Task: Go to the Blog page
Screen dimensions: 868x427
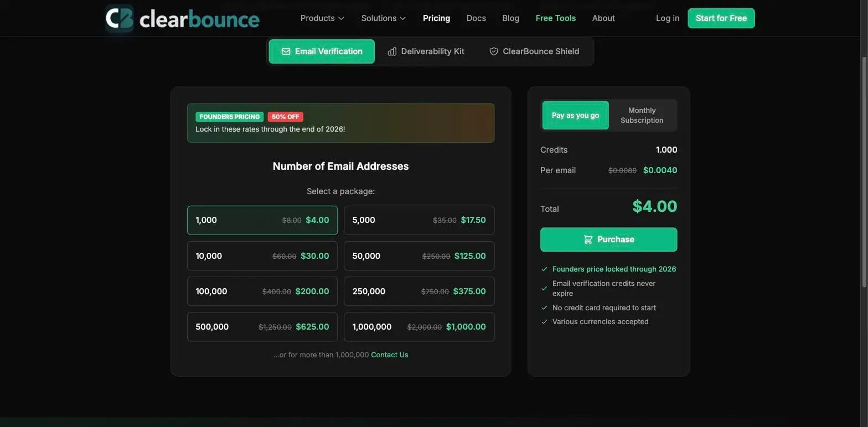Action: click(x=510, y=18)
